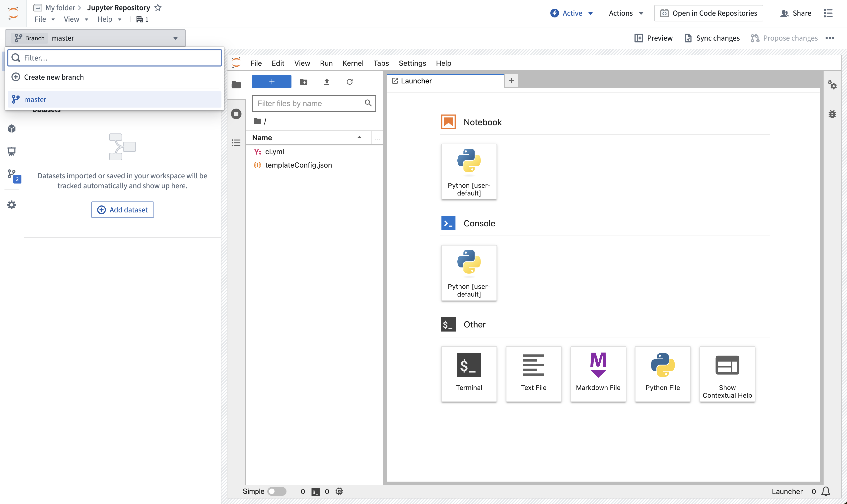The width and height of the screenshot is (847, 504).
Task: Click Open in Code Repositories button
Action: tap(708, 13)
